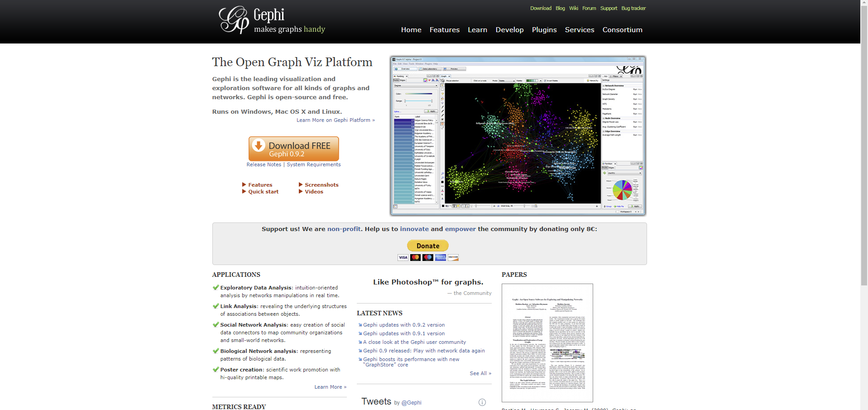Click the orange download arrow icon
The image size is (868, 410).
point(258,145)
